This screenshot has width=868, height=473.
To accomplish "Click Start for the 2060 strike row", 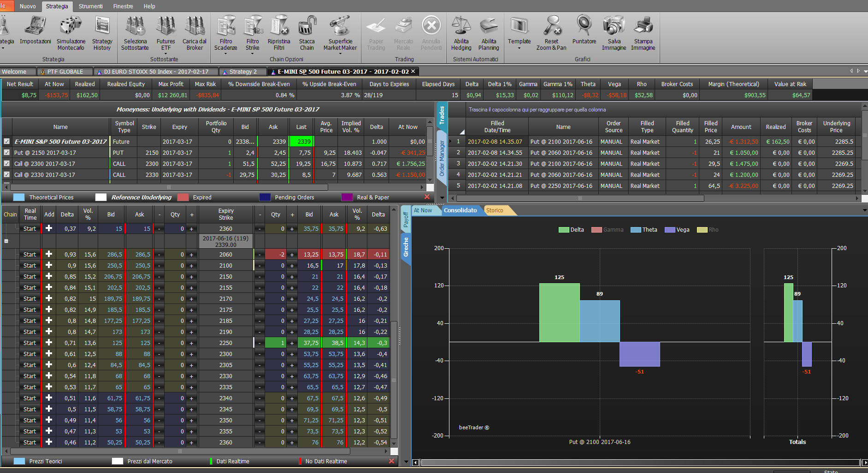I will point(30,255).
